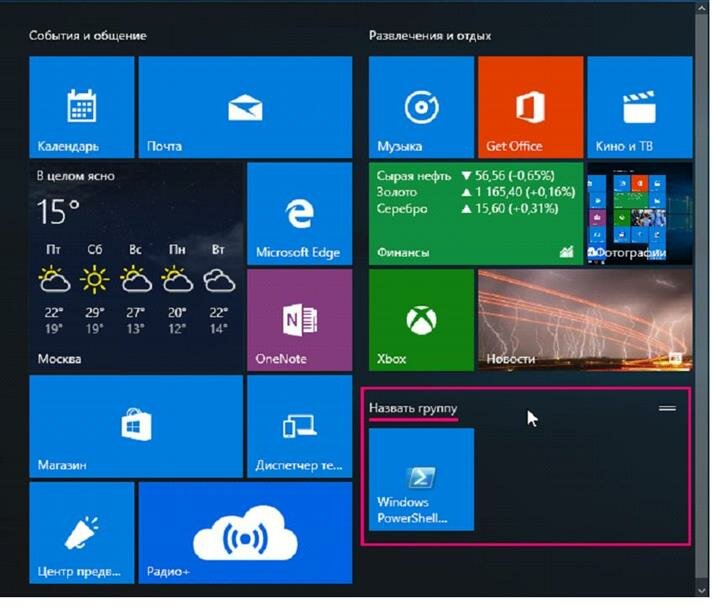The image size is (712, 614).
Task: Click the События и общение group title
Action: 88,35
